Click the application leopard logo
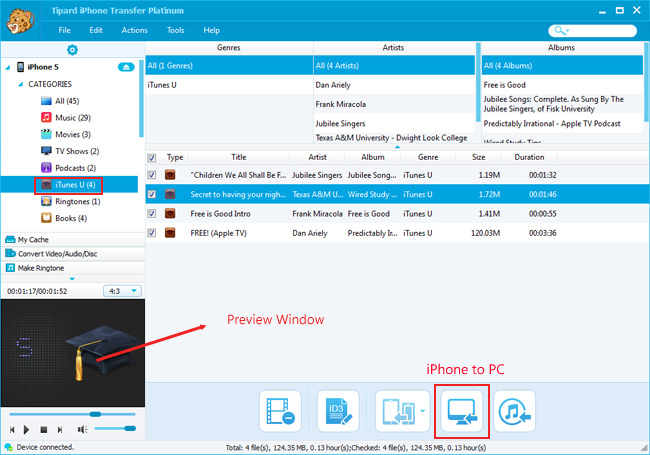Viewport: 650px width, 455px height. pos(20,20)
